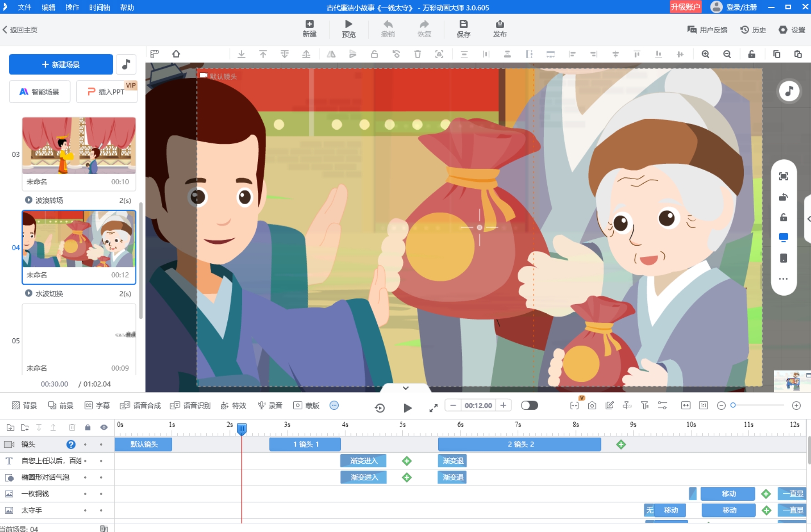Click the 插入PPT button

pyautogui.click(x=106, y=91)
